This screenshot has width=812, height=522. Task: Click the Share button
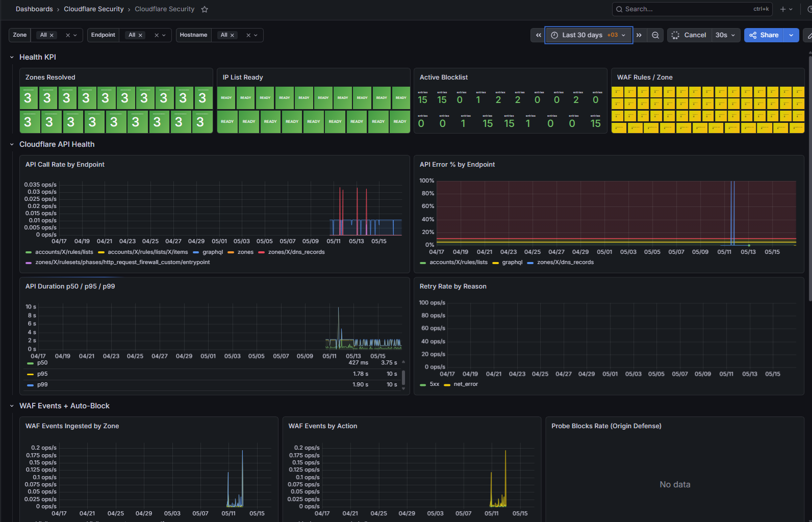pyautogui.click(x=764, y=35)
